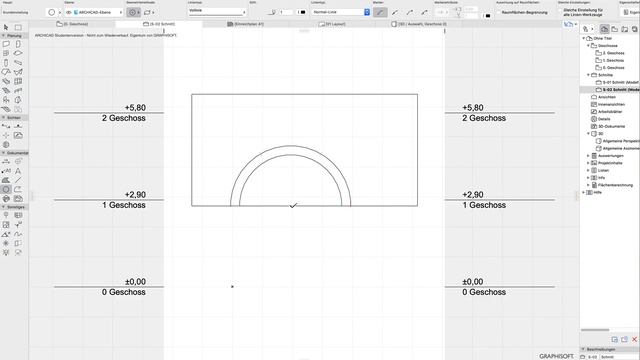Screen dimensions: 640x360
Task: Select the Label tool marked A1
Action: tap(6, 171)
